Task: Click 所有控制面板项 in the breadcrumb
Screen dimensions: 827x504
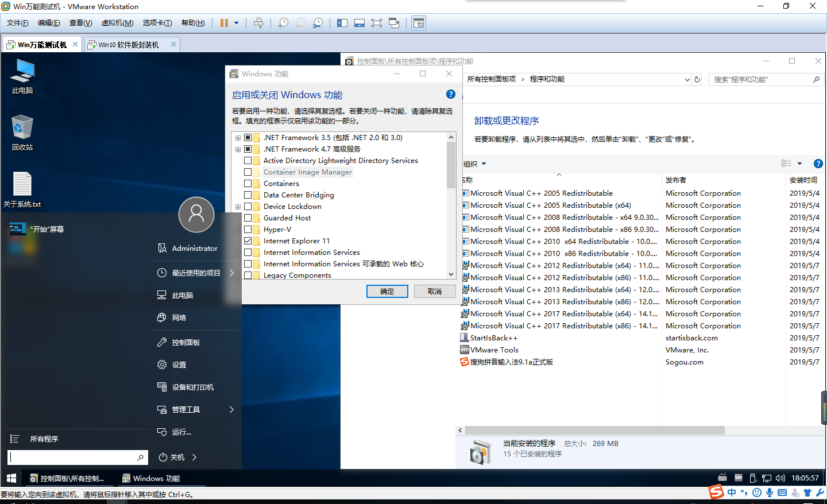Action: pos(492,79)
